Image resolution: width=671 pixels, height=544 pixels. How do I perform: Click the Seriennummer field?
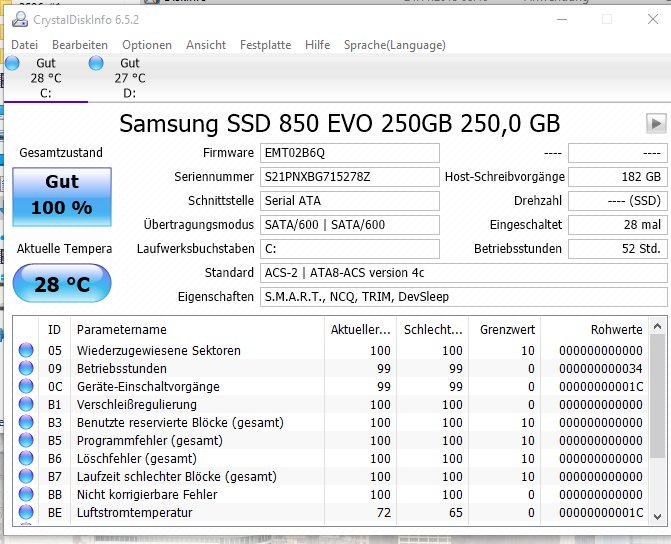click(350, 177)
